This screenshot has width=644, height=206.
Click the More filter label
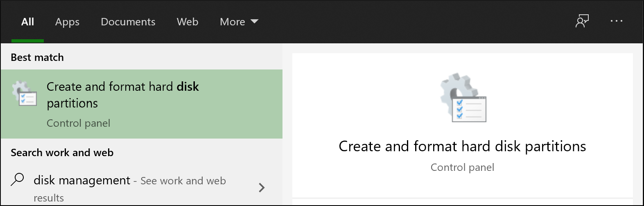pyautogui.click(x=232, y=22)
